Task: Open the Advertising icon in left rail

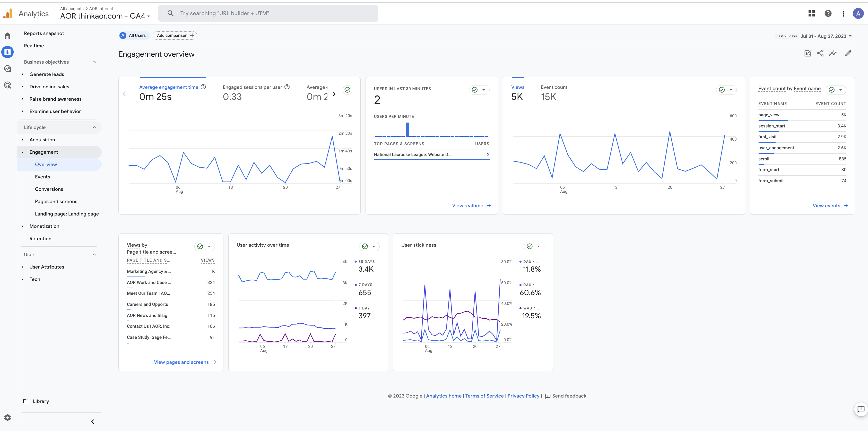Action: click(7, 85)
